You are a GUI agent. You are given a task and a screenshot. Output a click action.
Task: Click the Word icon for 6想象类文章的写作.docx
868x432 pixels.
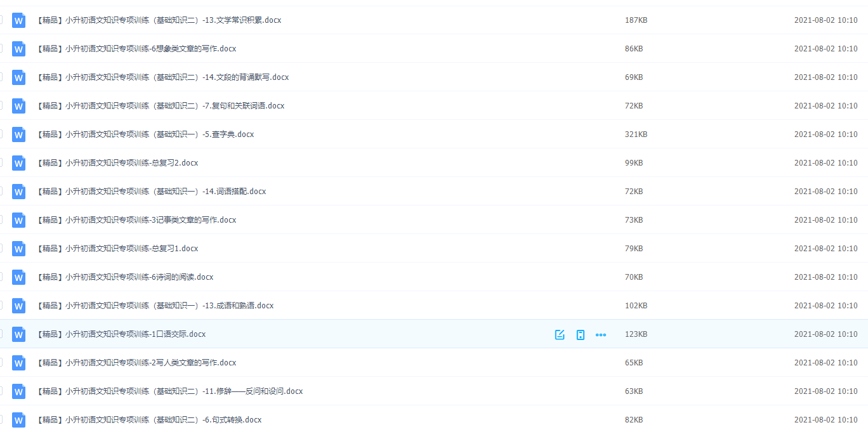(x=18, y=49)
